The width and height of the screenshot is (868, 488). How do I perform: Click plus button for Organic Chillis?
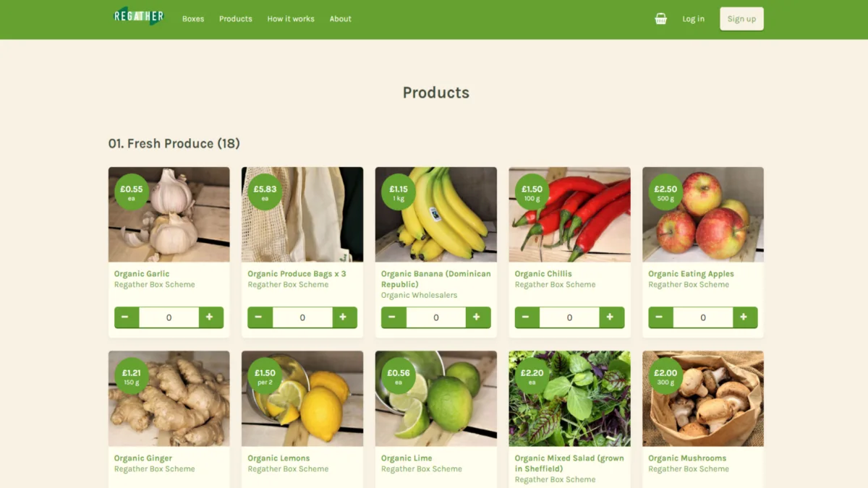point(611,317)
